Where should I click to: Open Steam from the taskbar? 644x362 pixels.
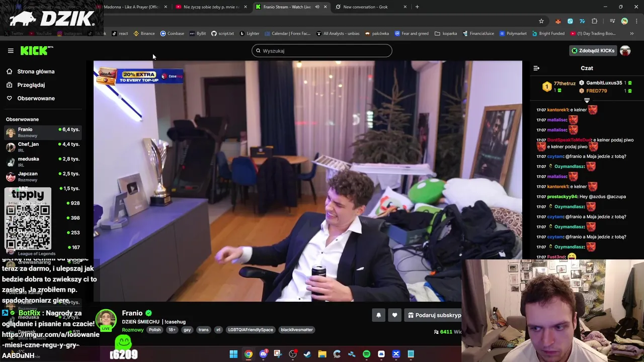click(x=307, y=354)
